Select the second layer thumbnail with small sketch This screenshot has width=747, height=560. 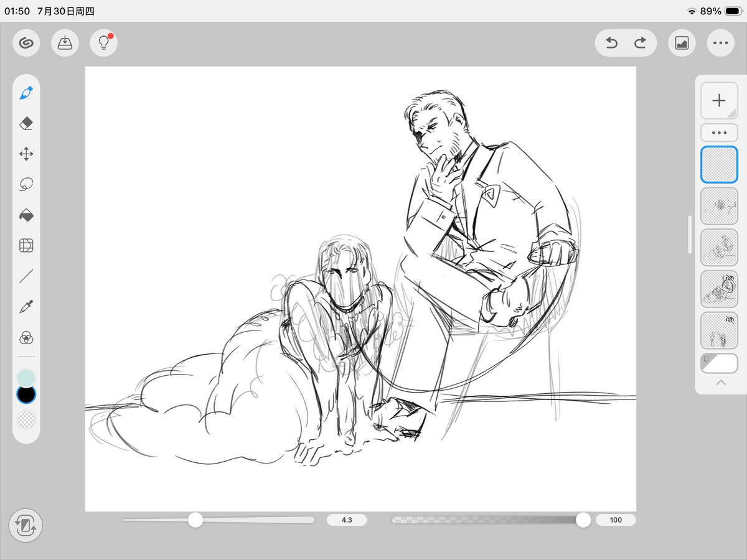(719, 206)
